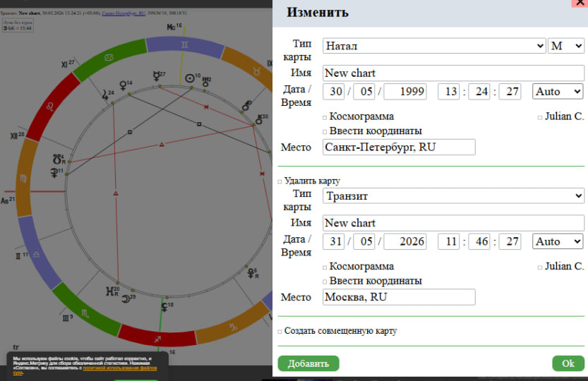Viewport: 588px width, 381px height.
Task: Click the Добавить button
Action: (x=308, y=363)
